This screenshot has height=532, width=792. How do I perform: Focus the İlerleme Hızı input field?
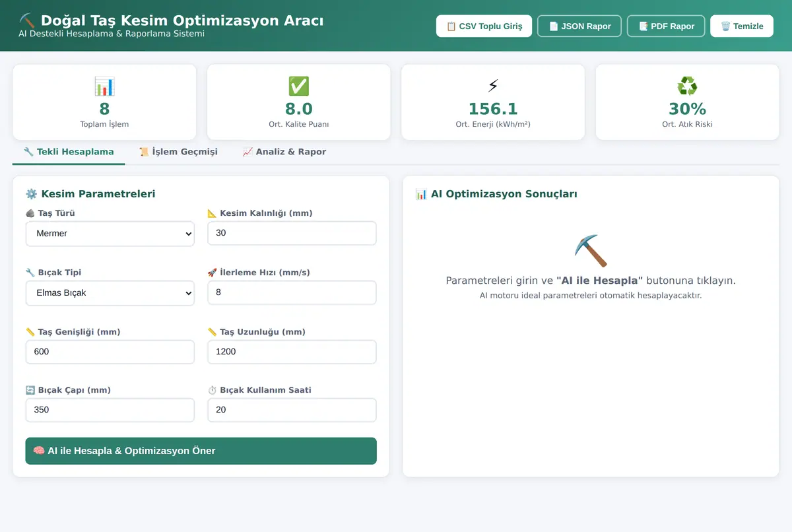coord(292,292)
